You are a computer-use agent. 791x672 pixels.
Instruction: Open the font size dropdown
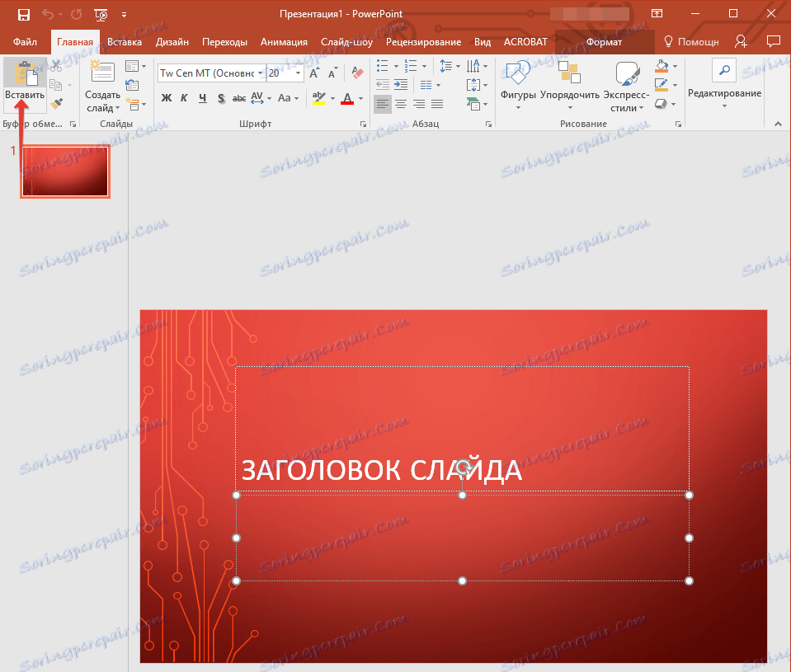[298, 73]
